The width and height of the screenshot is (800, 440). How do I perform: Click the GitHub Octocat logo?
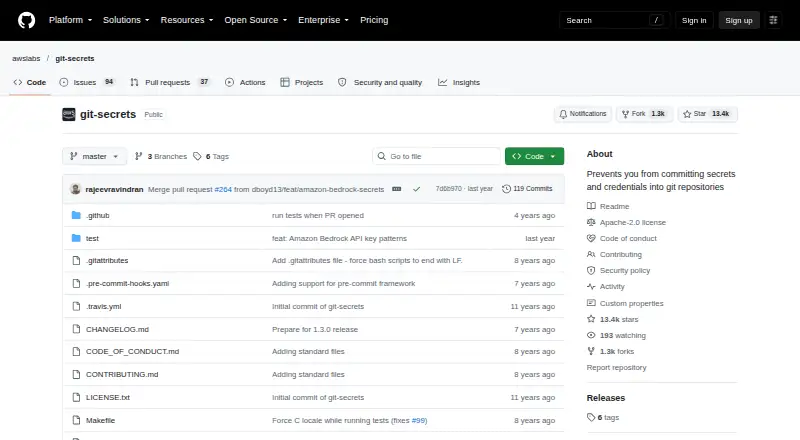click(x=27, y=20)
